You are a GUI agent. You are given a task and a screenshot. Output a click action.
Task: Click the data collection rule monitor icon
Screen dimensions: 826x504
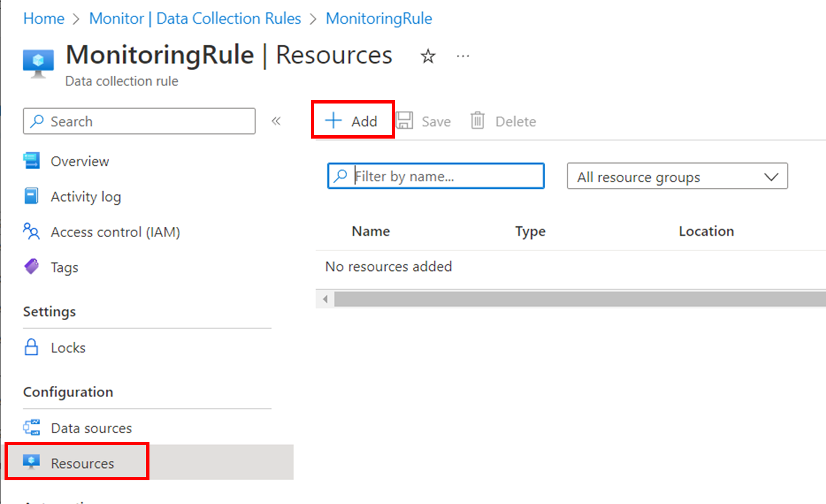[x=38, y=63]
